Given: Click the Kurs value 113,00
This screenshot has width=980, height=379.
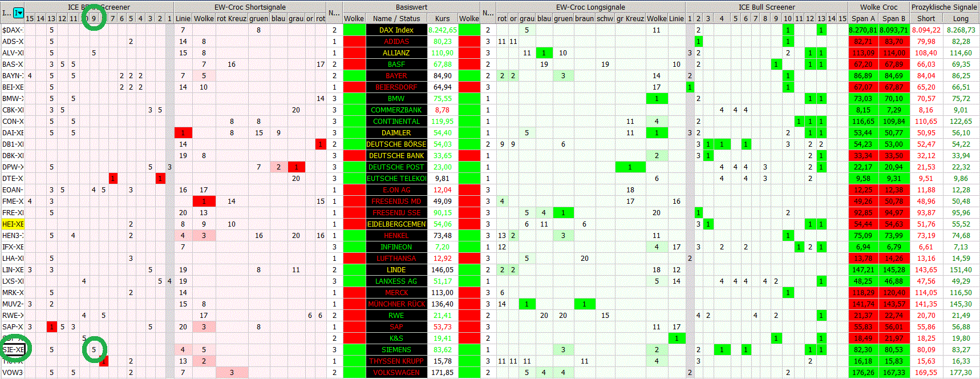Looking at the screenshot, I should 443,292.
